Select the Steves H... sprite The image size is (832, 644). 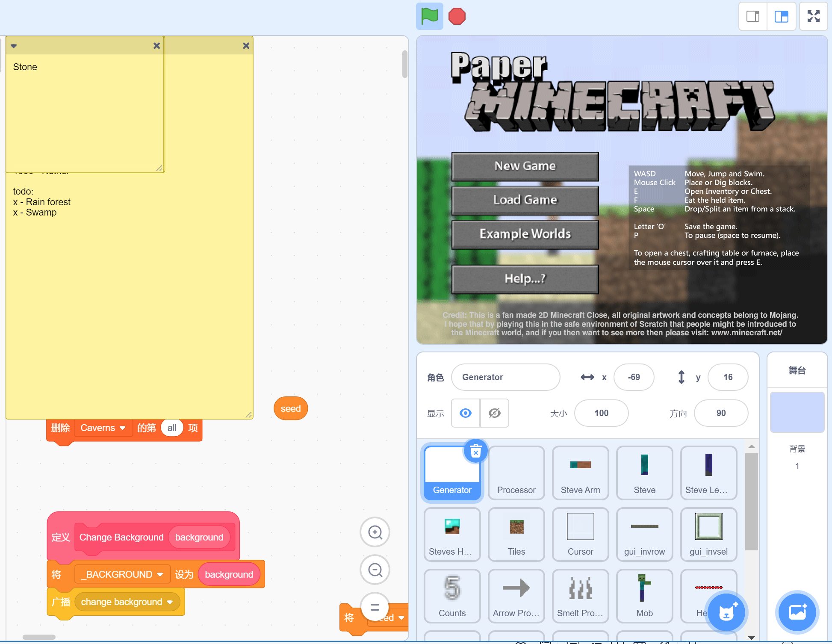[452, 535]
